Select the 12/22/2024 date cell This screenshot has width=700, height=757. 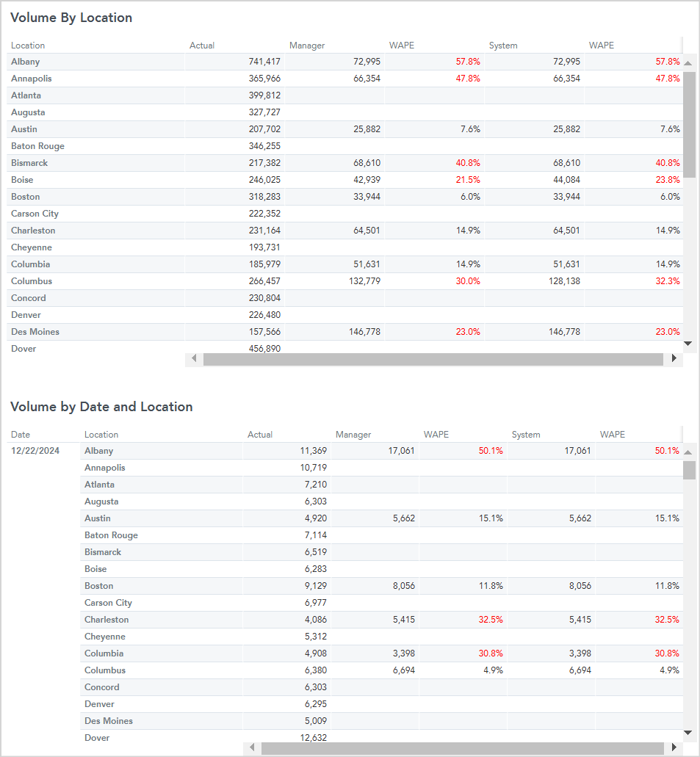coord(35,451)
